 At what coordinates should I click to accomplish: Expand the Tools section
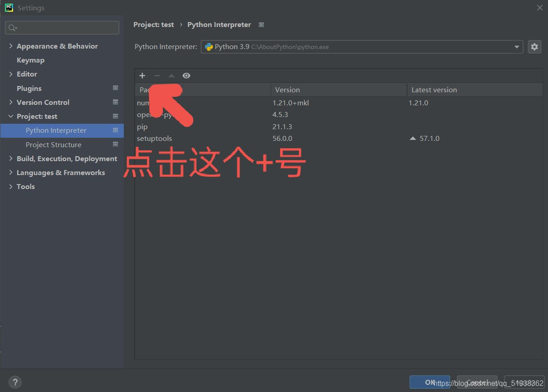[11, 186]
